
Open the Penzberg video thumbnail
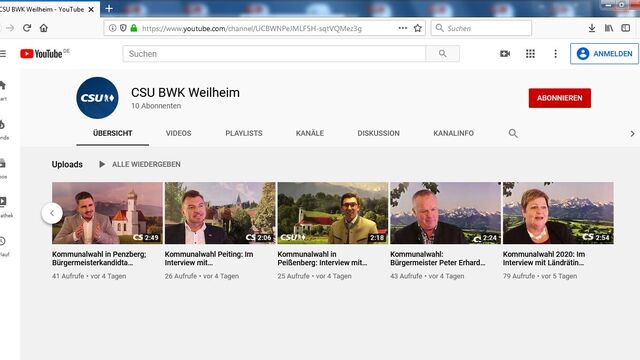107,213
